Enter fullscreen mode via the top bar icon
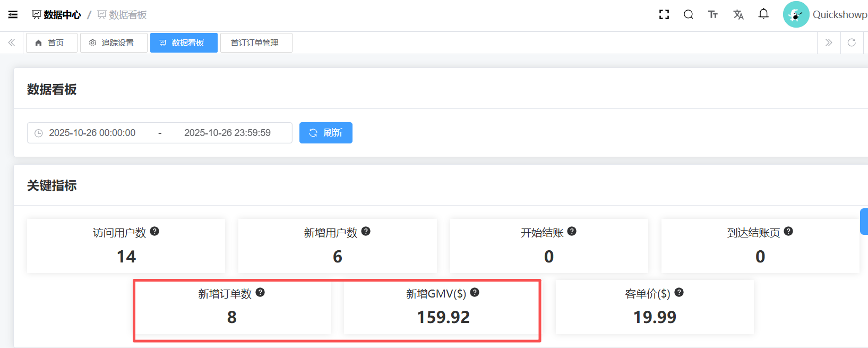This screenshot has height=348, width=868. (664, 15)
